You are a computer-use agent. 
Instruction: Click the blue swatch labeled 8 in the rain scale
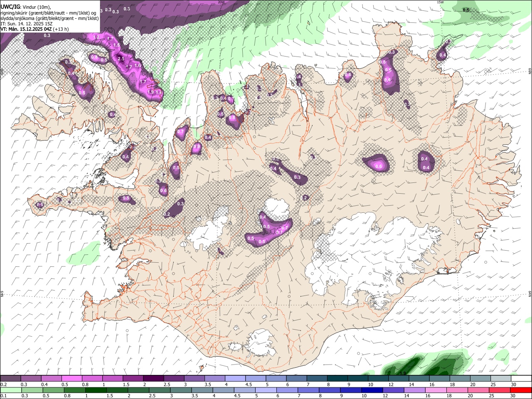(329, 390)
